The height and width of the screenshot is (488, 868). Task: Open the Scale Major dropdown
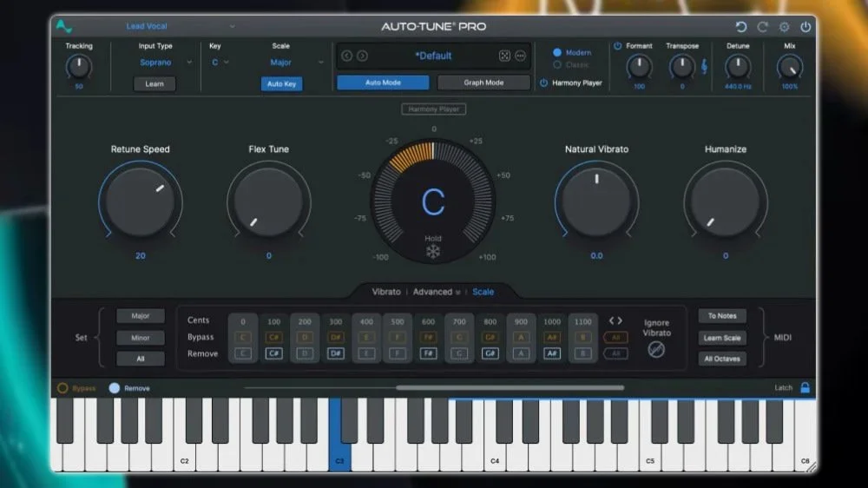click(296, 63)
